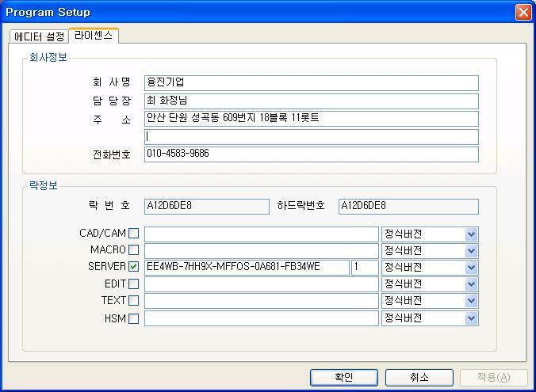Click the SERVER license key field
This screenshot has height=392, width=536.
247,268
